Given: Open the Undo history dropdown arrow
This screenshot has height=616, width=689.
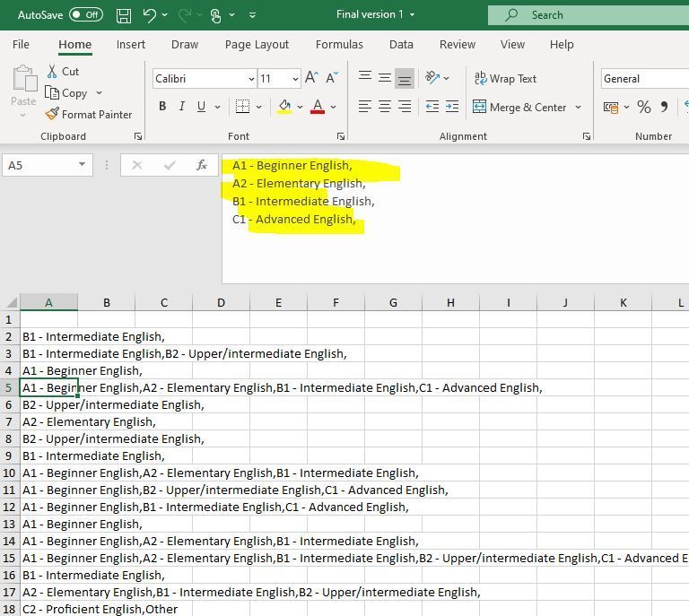Looking at the screenshot, I should coord(165,15).
